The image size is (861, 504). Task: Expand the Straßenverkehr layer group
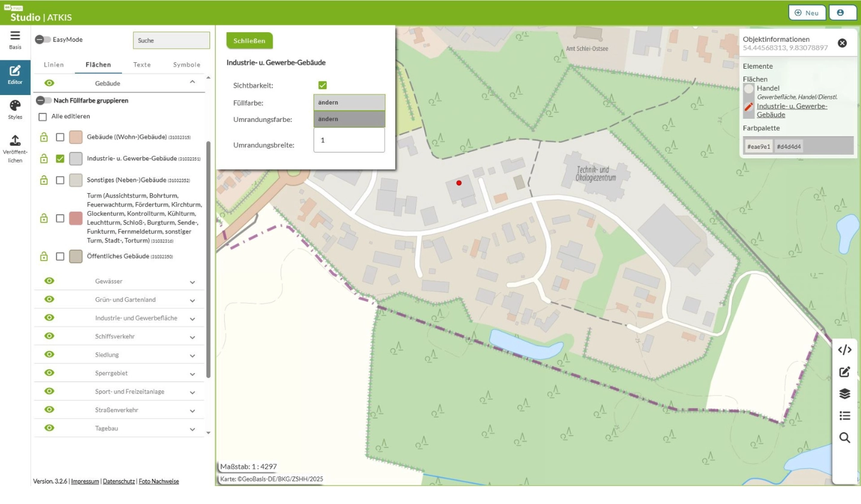coord(193,411)
